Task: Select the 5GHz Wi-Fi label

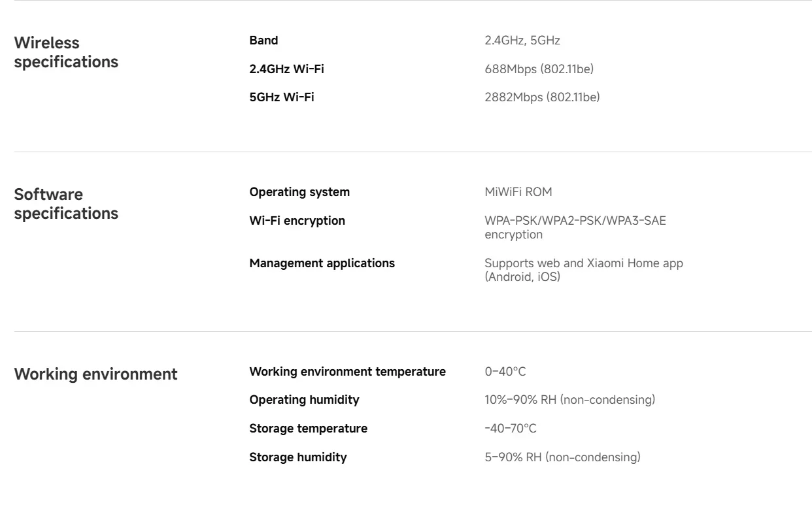Action: pos(282,97)
